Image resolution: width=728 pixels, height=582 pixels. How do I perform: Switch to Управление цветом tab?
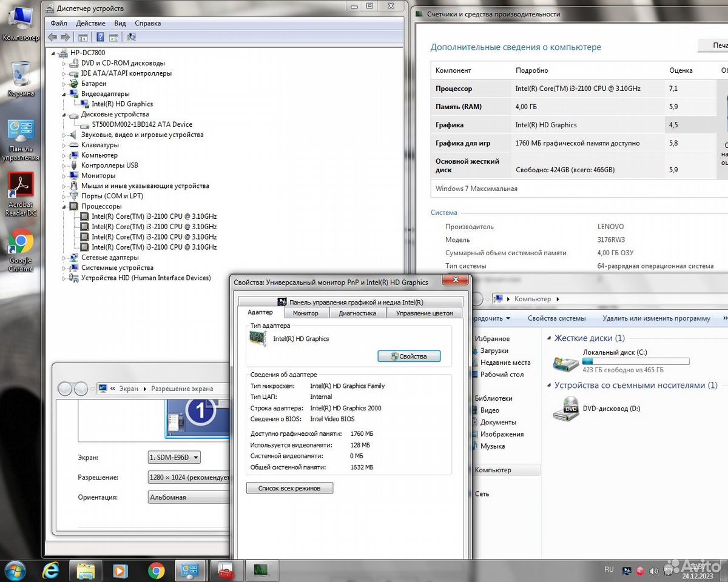(425, 313)
